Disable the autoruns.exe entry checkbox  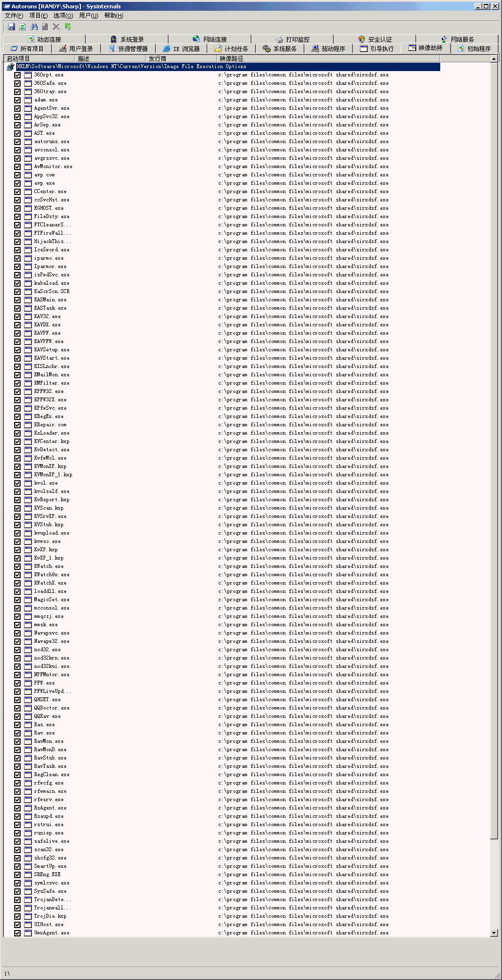pos(18,142)
